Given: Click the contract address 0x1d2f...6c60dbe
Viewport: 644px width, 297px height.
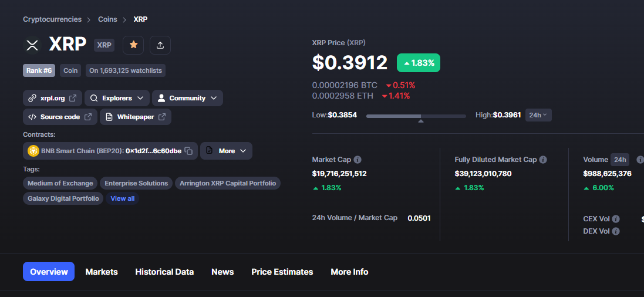Looking at the screenshot, I should (x=153, y=151).
